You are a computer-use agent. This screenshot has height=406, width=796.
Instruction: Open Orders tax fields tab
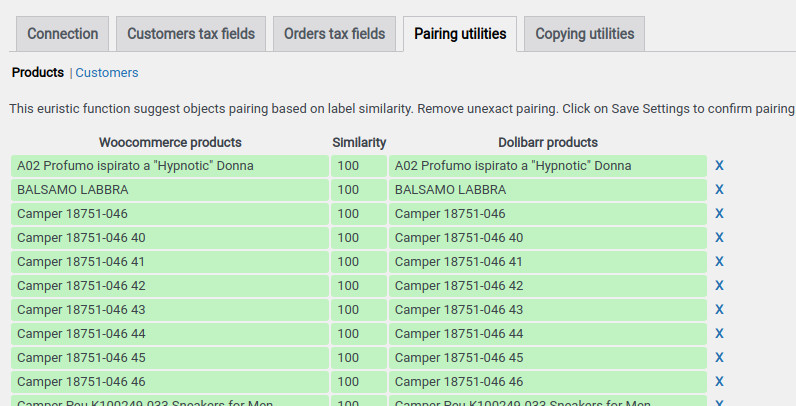[x=334, y=34]
